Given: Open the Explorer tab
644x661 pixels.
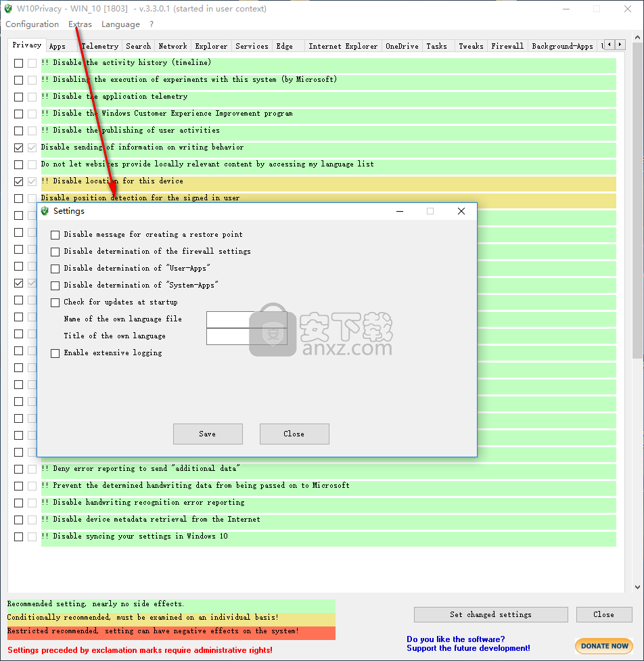Looking at the screenshot, I should click(211, 46).
